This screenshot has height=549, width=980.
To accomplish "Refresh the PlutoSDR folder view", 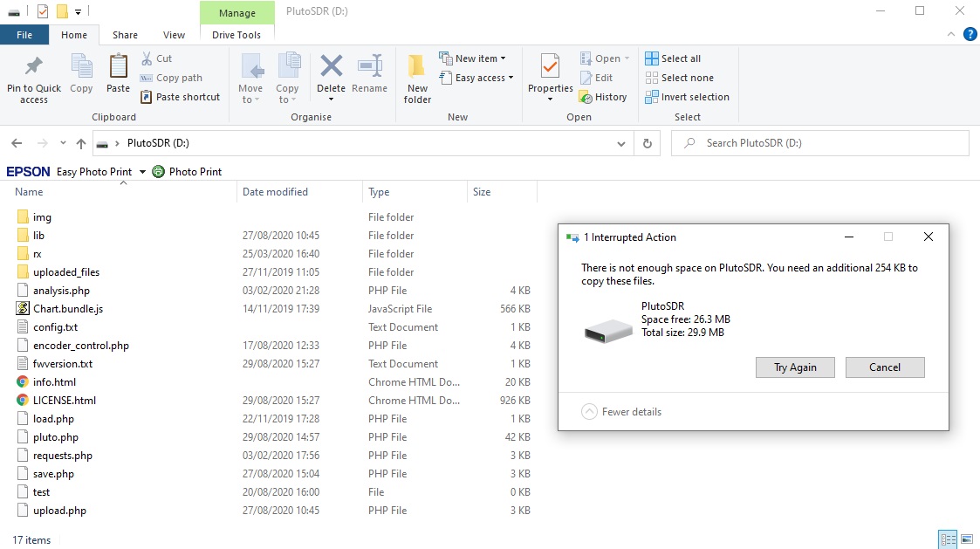I will point(647,144).
